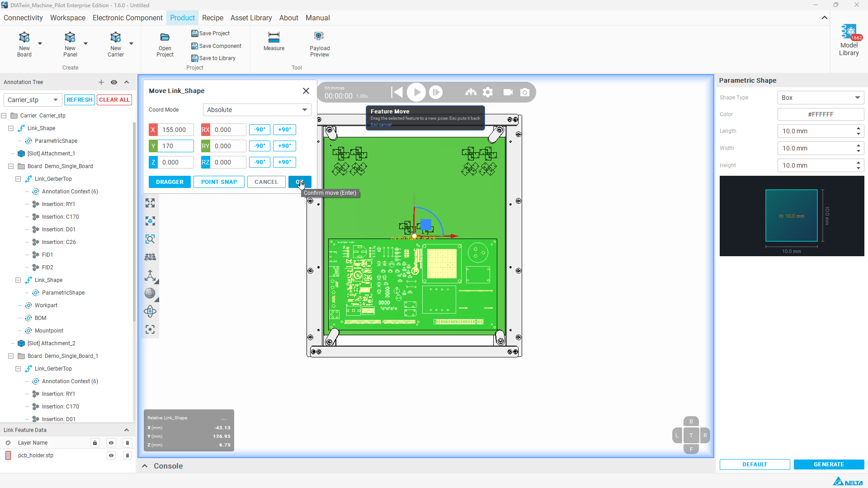Click the video record camera icon
This screenshot has width=868, height=488.
tap(508, 92)
